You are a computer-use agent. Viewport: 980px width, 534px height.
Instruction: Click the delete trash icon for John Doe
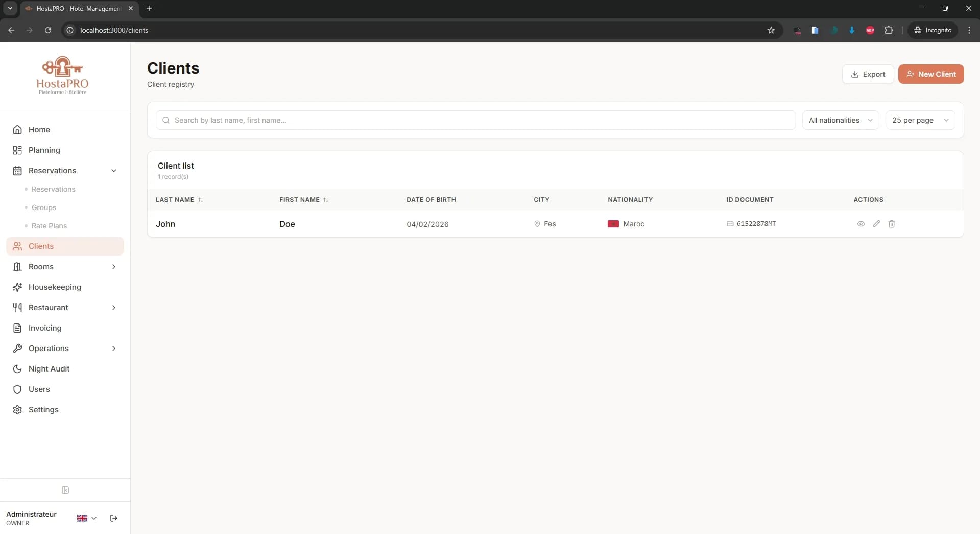[892, 224]
